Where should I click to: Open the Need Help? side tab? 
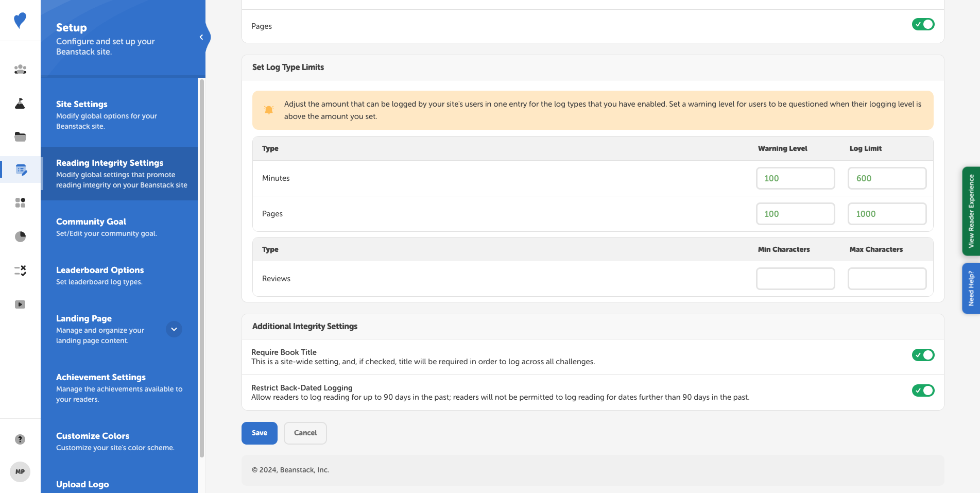[971, 288]
